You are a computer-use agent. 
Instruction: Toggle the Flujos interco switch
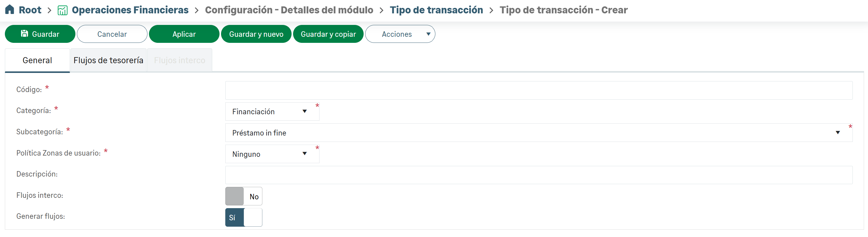tap(244, 196)
